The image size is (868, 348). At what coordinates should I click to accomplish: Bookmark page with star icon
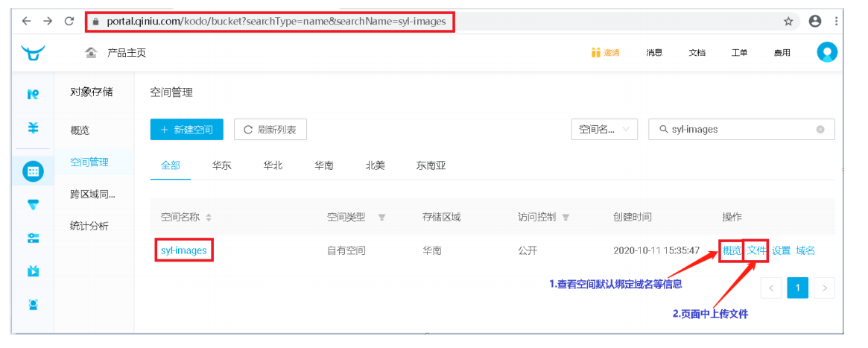pyautogui.click(x=788, y=21)
